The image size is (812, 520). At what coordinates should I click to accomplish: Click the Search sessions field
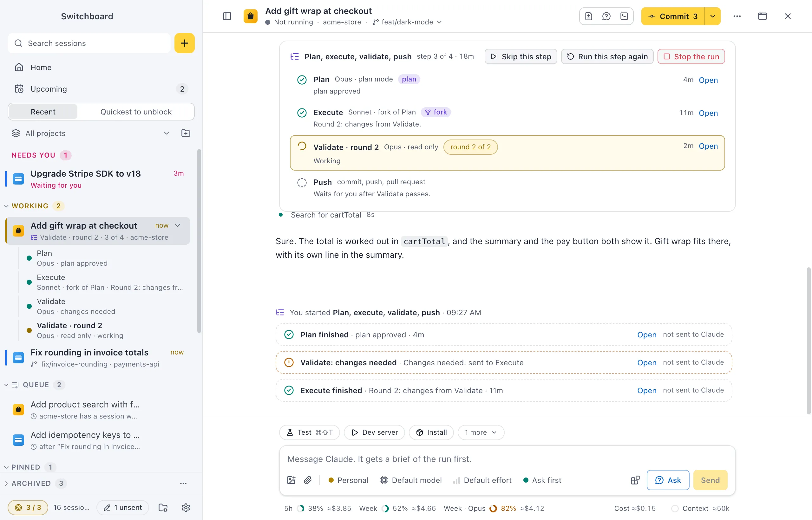tap(89, 43)
